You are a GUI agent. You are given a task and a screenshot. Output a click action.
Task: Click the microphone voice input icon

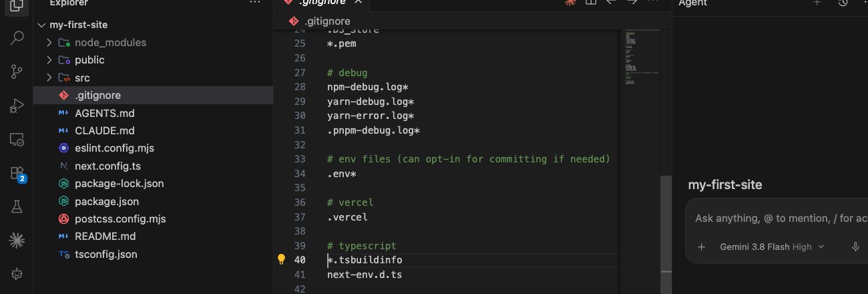(855, 247)
